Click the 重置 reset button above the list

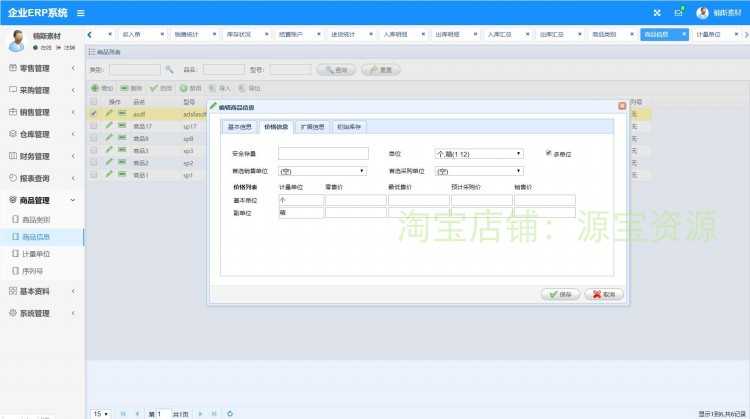click(x=381, y=70)
